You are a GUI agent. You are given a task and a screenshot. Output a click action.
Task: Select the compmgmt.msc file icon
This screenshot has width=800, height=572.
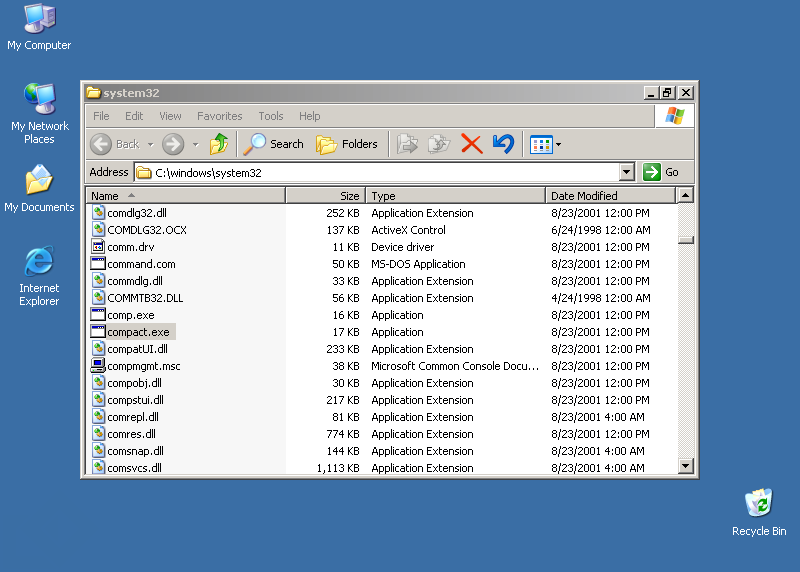[98, 365]
